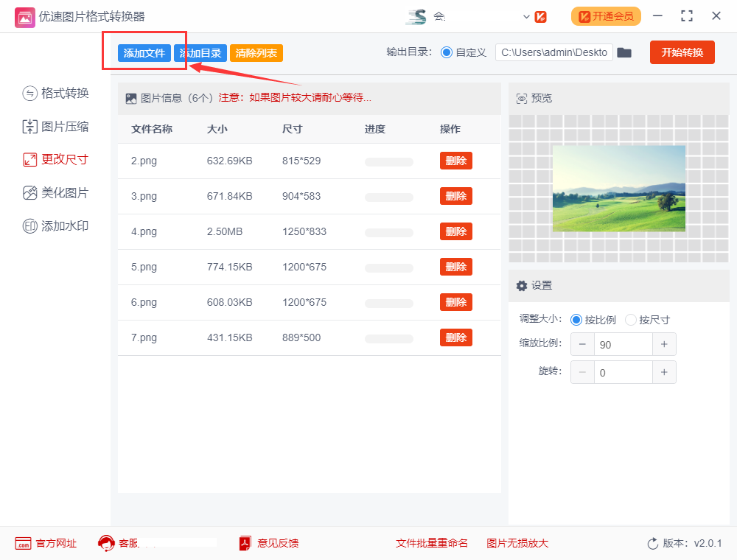Click the 开始转换 button

pyautogui.click(x=682, y=52)
